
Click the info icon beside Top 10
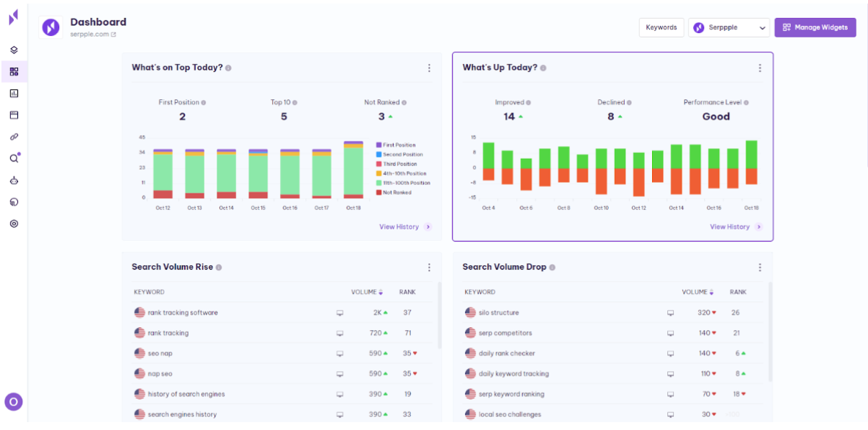click(x=295, y=103)
